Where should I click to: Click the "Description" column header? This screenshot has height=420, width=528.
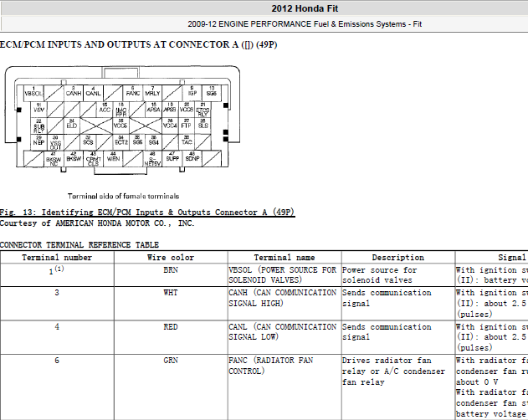[398, 258]
